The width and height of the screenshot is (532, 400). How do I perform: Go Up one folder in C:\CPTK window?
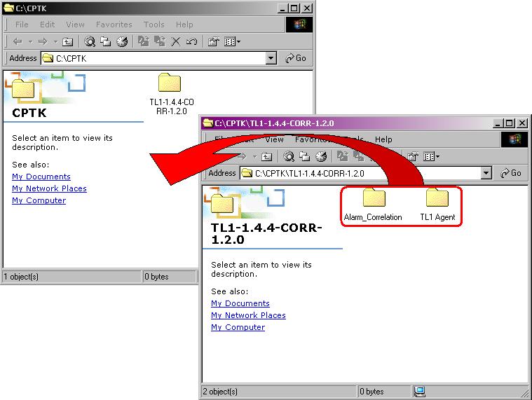point(68,42)
